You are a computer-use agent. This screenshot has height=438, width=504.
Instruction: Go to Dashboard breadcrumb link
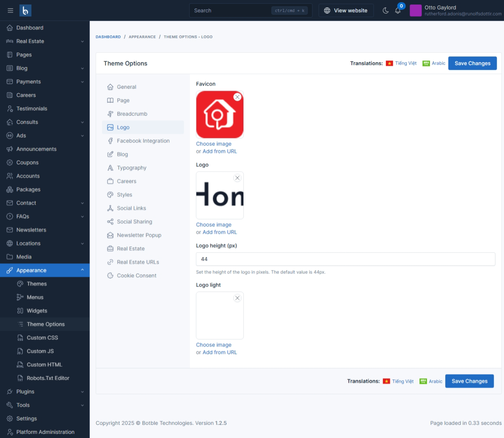click(x=108, y=37)
